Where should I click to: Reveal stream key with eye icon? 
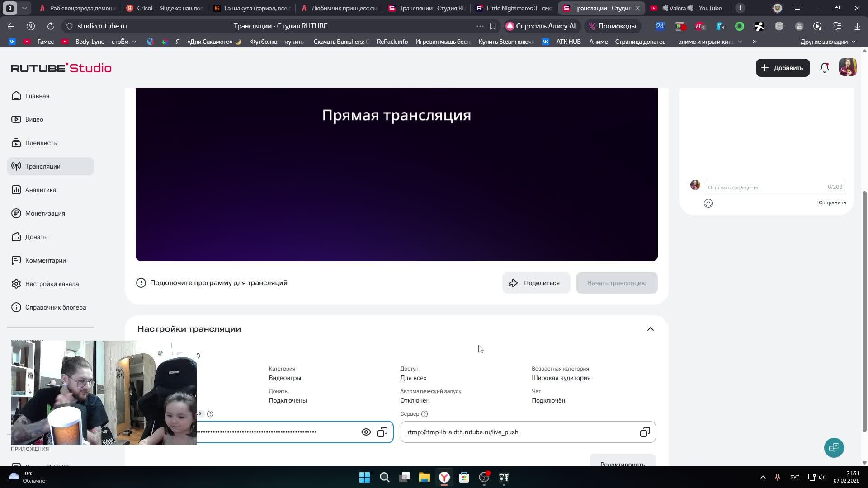pos(366,432)
